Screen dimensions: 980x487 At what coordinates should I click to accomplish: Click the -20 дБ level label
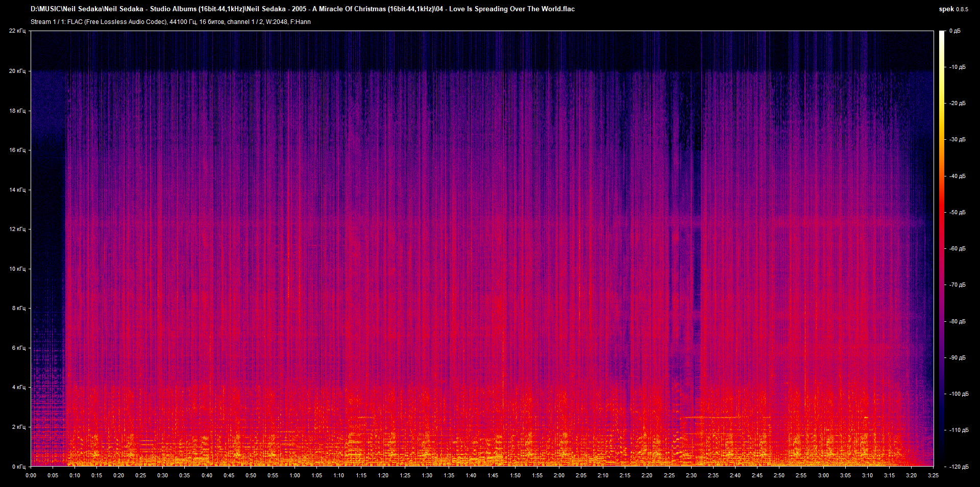958,103
